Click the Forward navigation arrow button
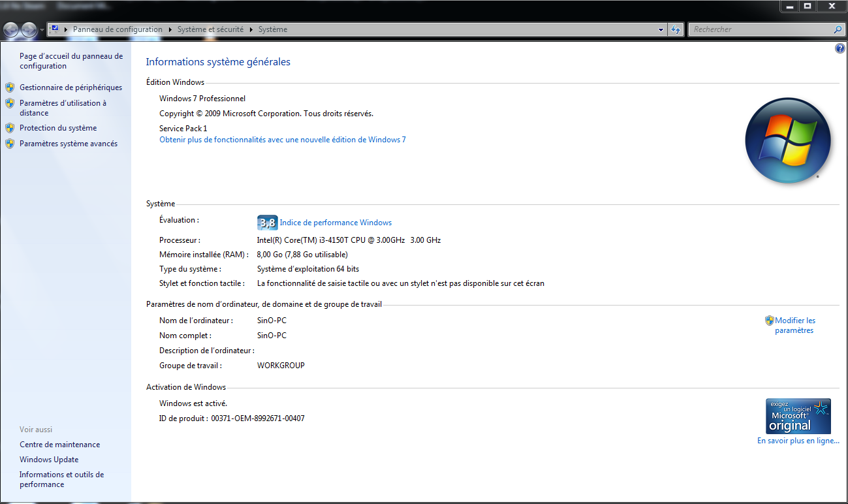Screen dimensions: 848x504 tap(29, 29)
